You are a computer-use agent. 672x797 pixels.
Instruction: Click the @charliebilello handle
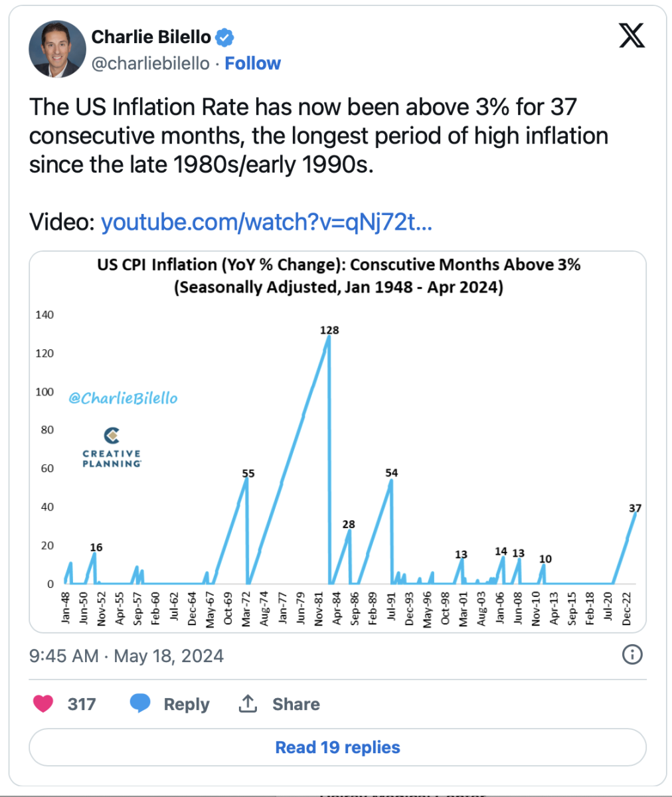click(150, 63)
